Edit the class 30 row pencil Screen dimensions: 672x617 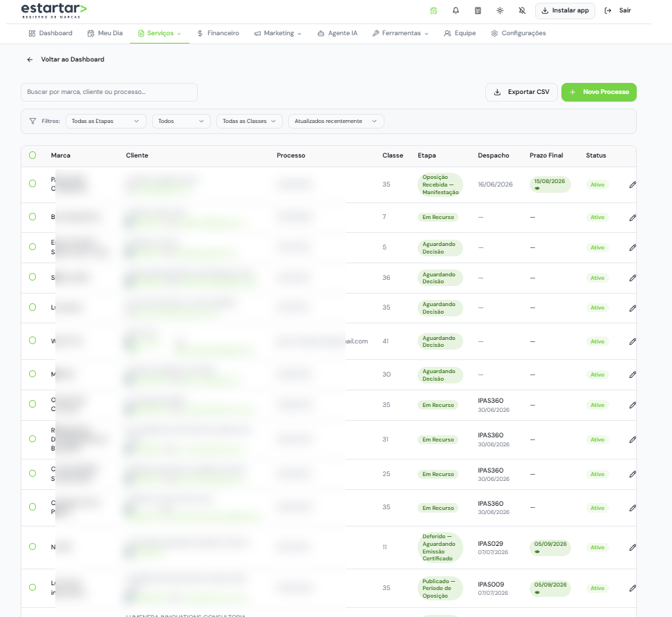633,374
